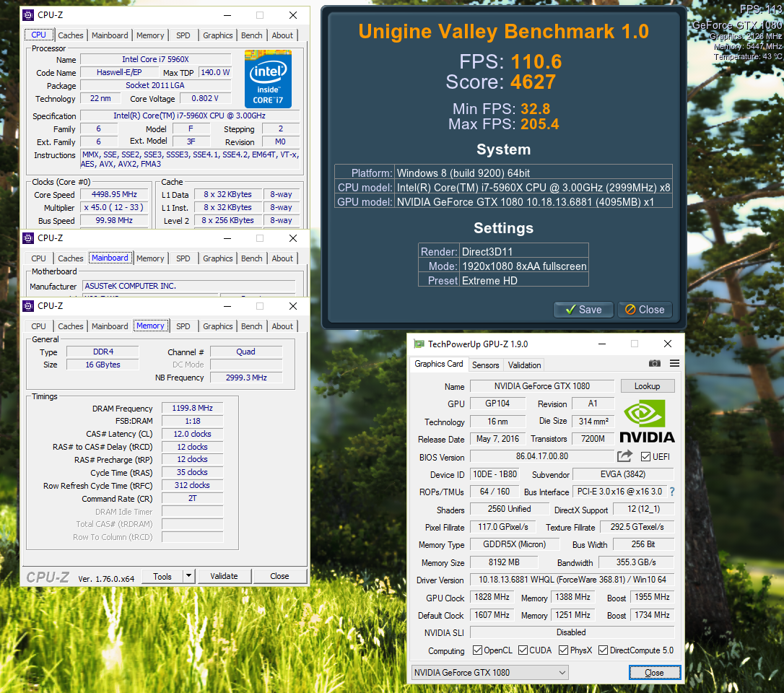
Task: Click the top CPU-Z window title icon
Action: (x=28, y=15)
